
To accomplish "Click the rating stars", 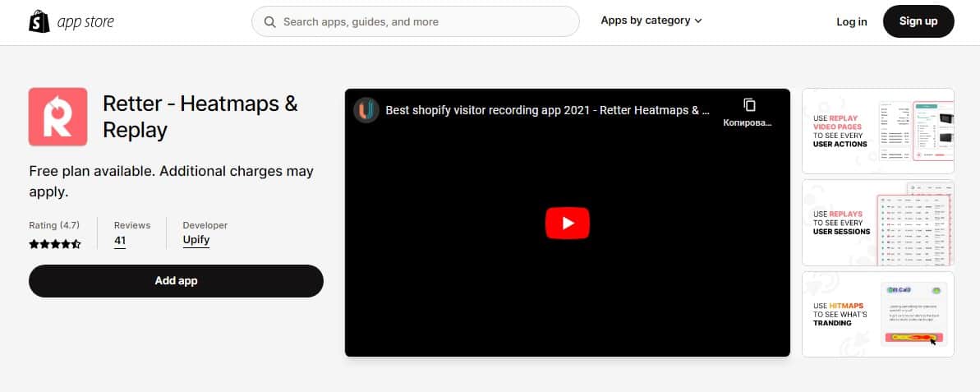I will click(x=55, y=244).
